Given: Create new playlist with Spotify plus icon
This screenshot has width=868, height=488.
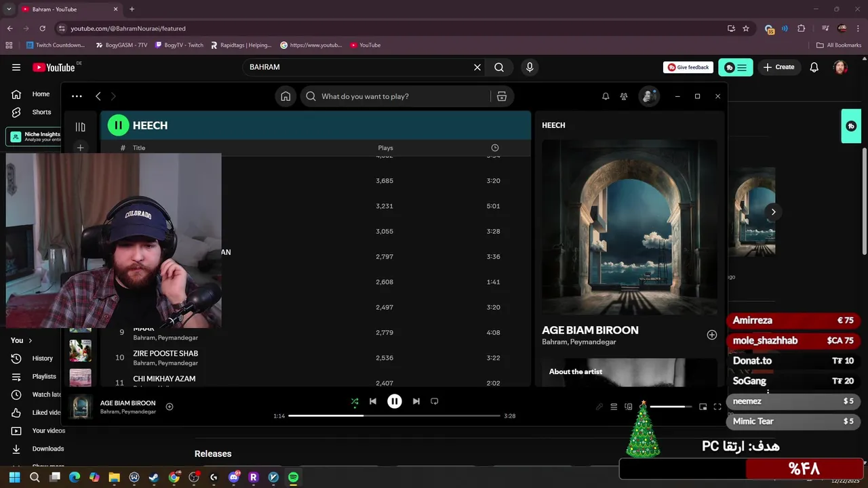Looking at the screenshot, I should pyautogui.click(x=81, y=148).
